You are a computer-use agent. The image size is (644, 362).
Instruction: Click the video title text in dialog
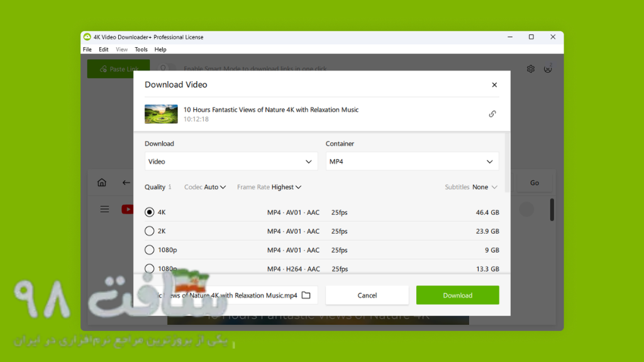[270, 109]
